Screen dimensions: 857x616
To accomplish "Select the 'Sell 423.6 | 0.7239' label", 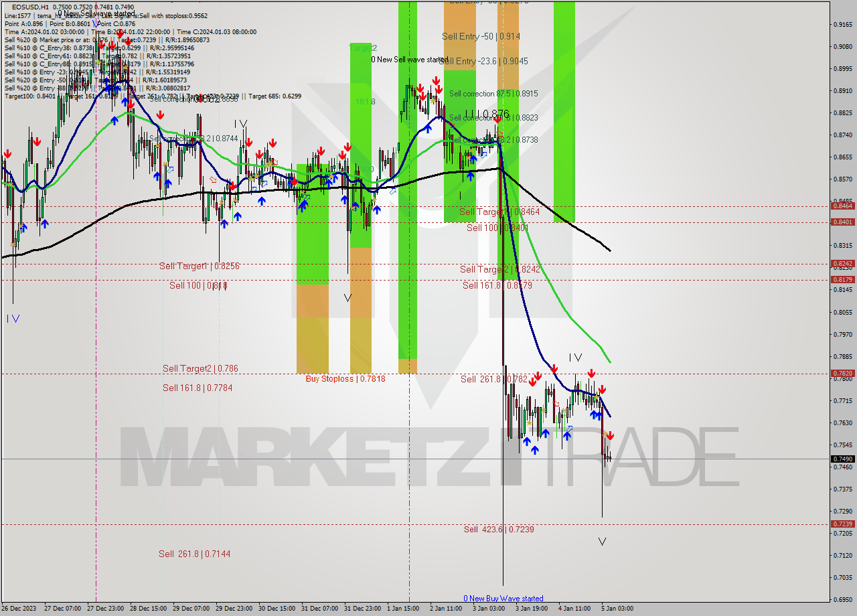I will tap(499, 529).
